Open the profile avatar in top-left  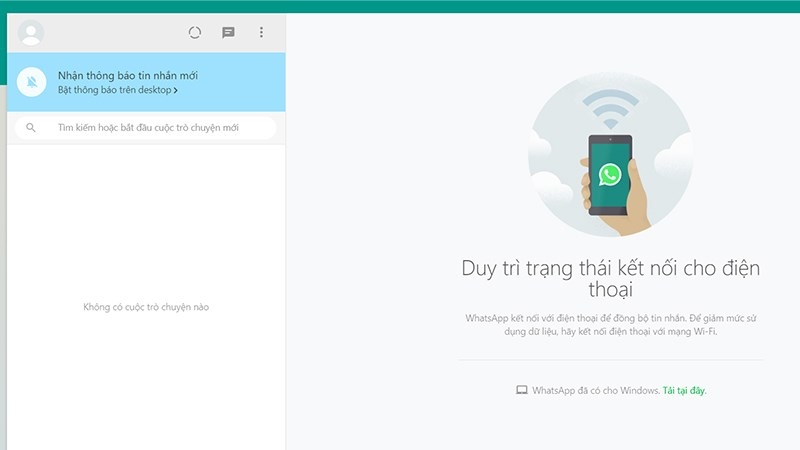31,33
